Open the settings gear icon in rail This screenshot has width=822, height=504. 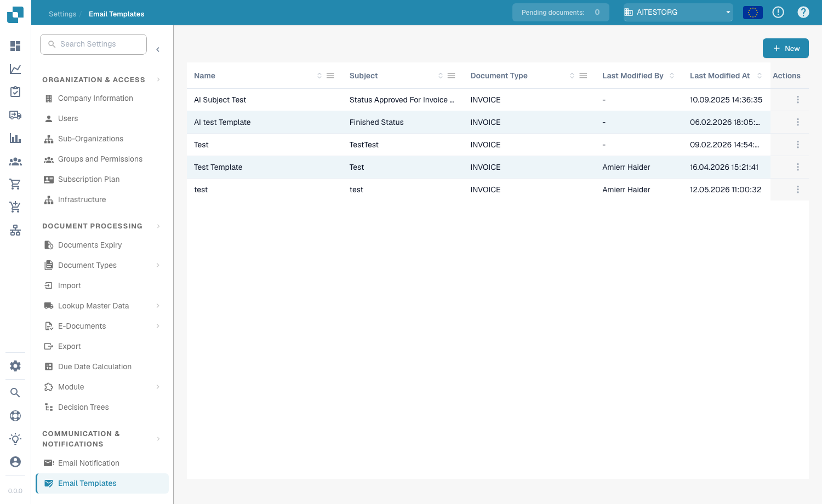15,366
